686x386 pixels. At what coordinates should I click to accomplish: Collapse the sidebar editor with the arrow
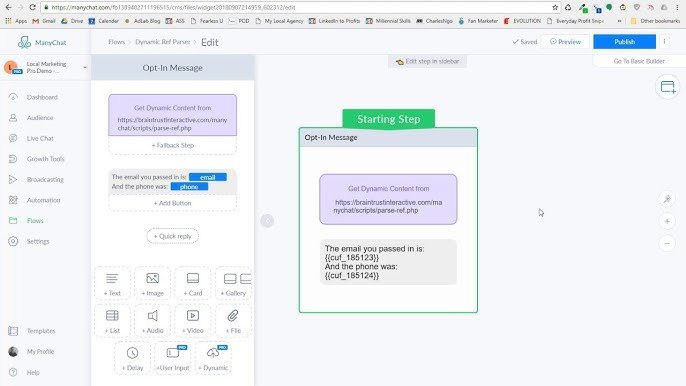[267, 221]
